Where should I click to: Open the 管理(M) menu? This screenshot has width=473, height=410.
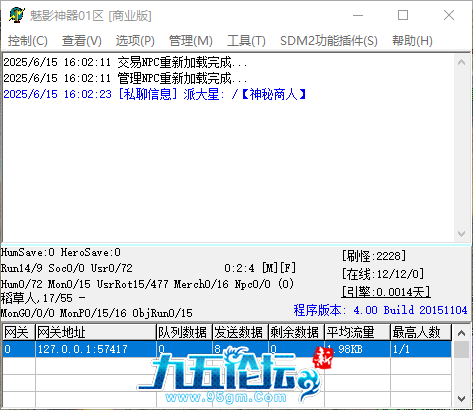[191, 41]
